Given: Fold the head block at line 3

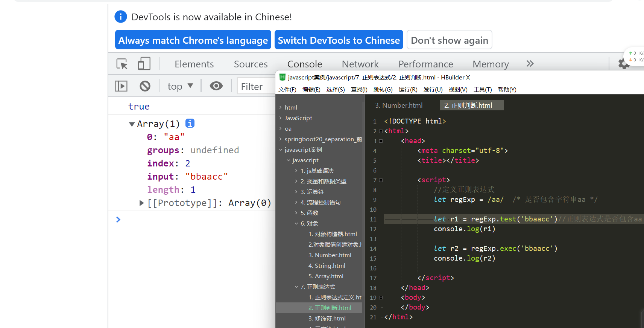Looking at the screenshot, I should [381, 141].
